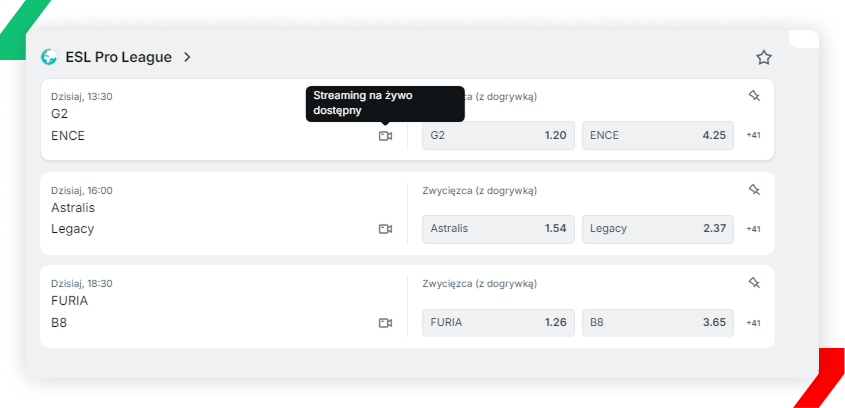
Task: Expand the ESL Pro League chevron arrow
Action: pyautogui.click(x=187, y=57)
